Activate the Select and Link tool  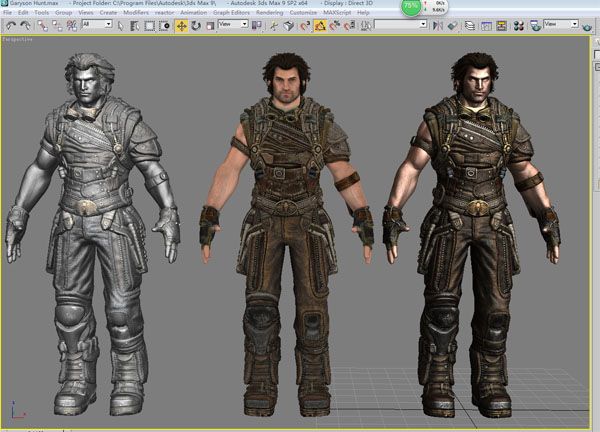[x=41, y=24]
